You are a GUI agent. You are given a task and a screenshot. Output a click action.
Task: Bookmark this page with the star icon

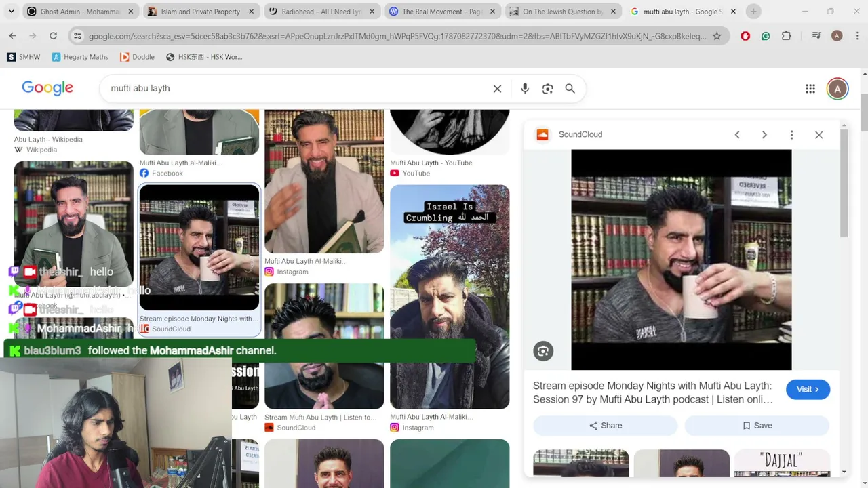click(717, 36)
